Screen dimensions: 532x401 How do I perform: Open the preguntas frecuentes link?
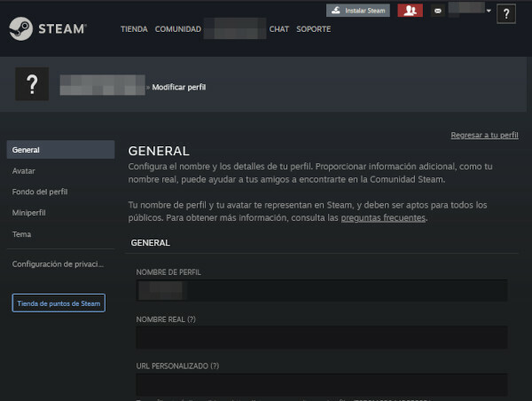pyautogui.click(x=383, y=218)
